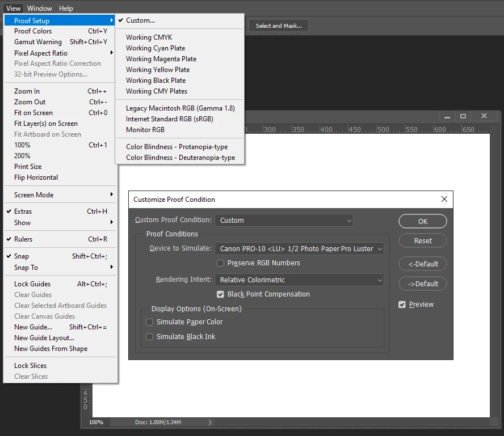
Task: Select Working CMYK proof setup
Action: pyautogui.click(x=180, y=37)
